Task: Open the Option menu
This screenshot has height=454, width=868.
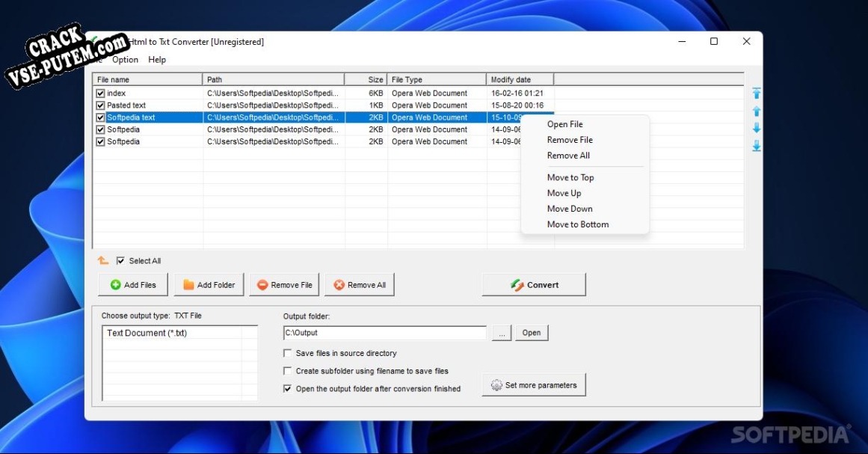Action: point(125,60)
